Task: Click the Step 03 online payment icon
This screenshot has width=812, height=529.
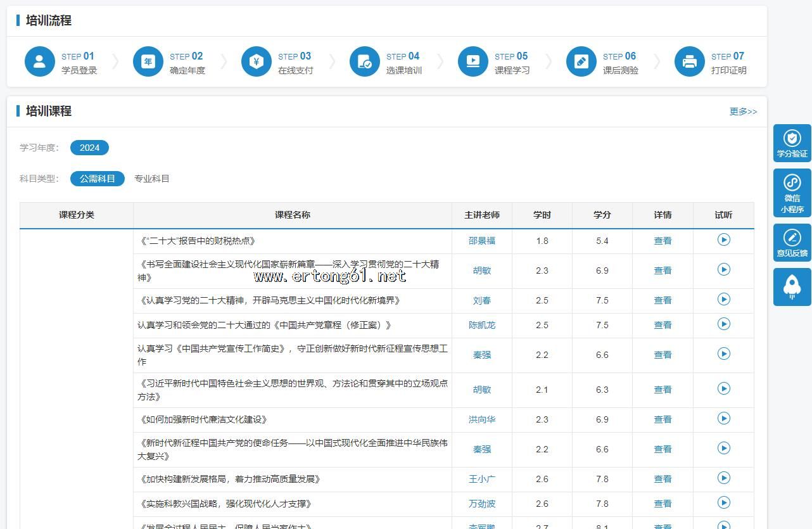Action: (x=256, y=61)
